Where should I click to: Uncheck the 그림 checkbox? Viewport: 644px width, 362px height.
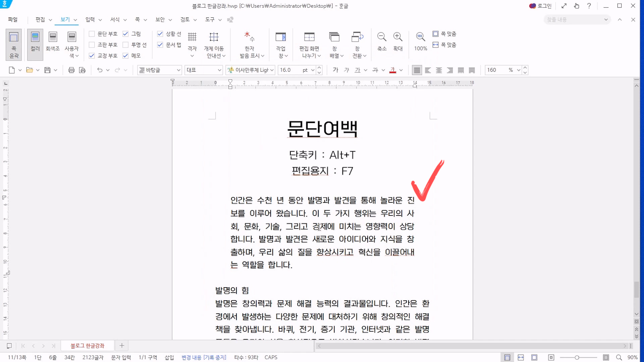coord(125,34)
